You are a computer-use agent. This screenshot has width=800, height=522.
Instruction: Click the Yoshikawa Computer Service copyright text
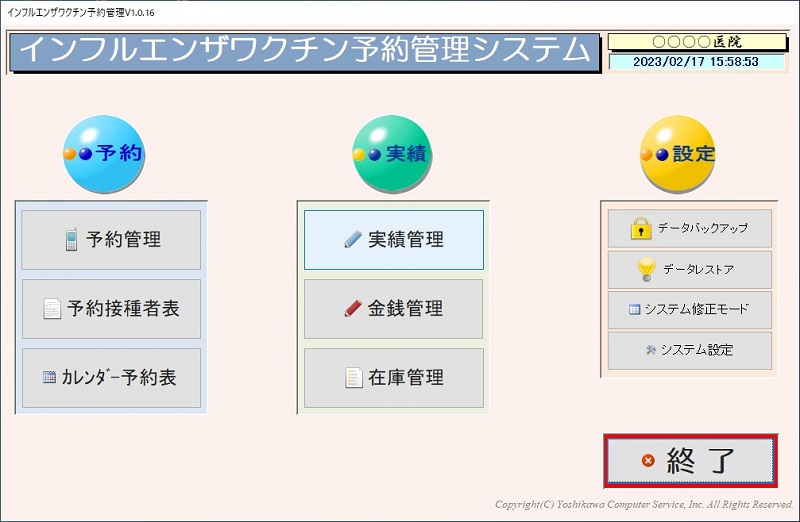coord(644,505)
